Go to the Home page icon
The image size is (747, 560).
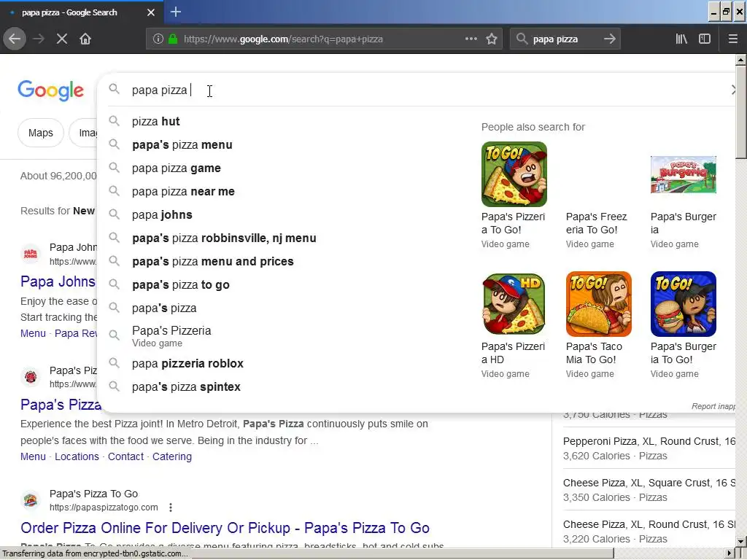[x=85, y=39]
